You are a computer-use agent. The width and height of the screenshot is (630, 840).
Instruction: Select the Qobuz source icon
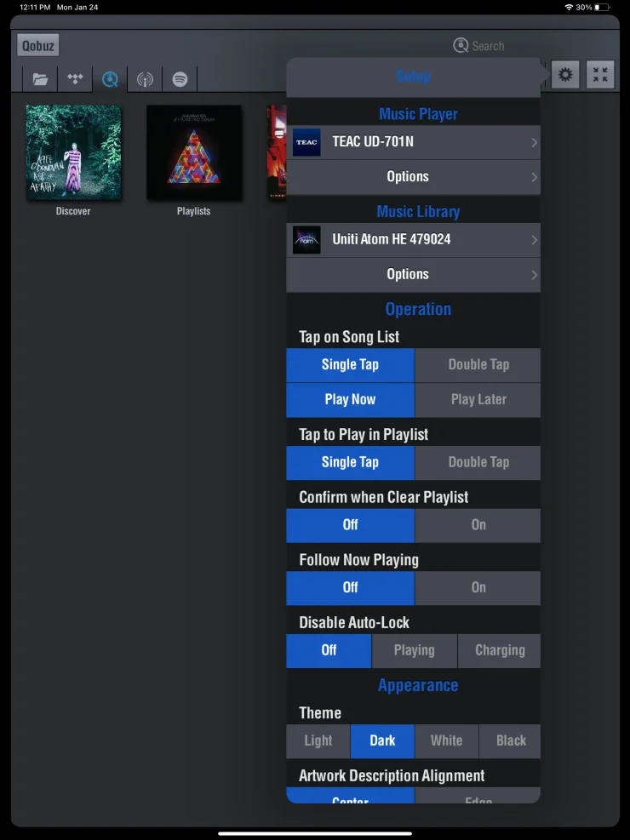coord(110,79)
